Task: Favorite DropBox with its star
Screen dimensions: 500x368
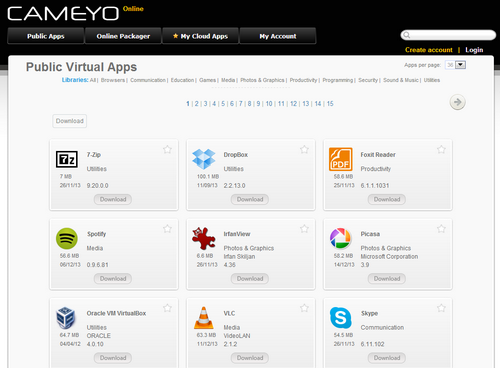Action: (x=304, y=149)
